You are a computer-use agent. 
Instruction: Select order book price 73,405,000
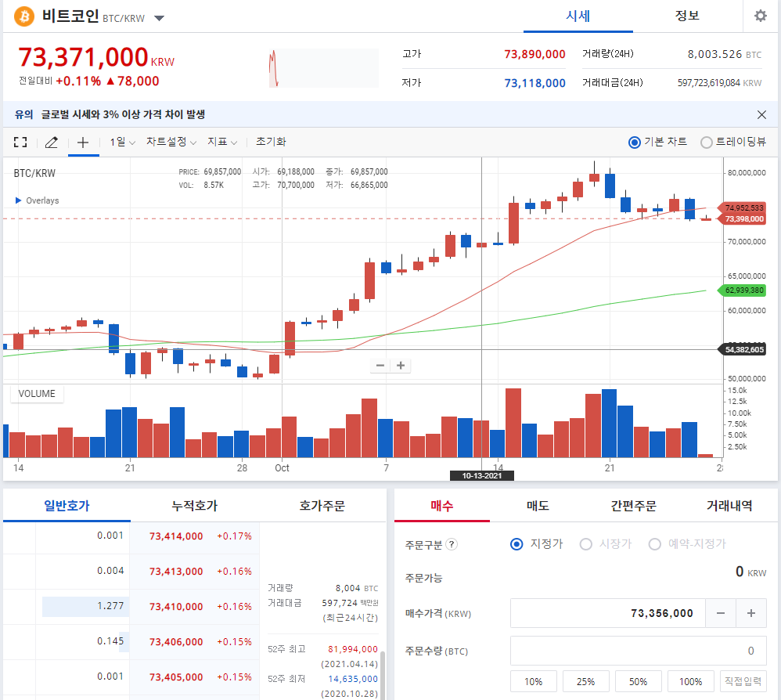(176, 677)
